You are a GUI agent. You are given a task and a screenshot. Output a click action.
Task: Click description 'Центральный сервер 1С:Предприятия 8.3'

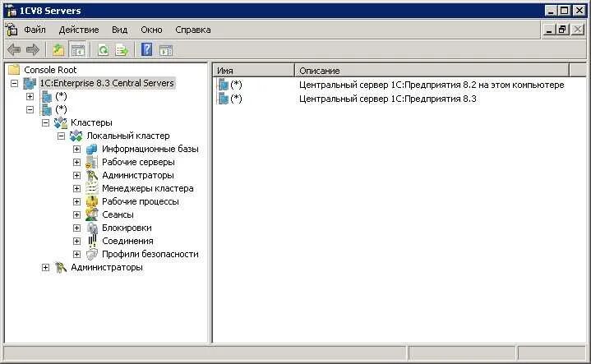pyautogui.click(x=388, y=99)
